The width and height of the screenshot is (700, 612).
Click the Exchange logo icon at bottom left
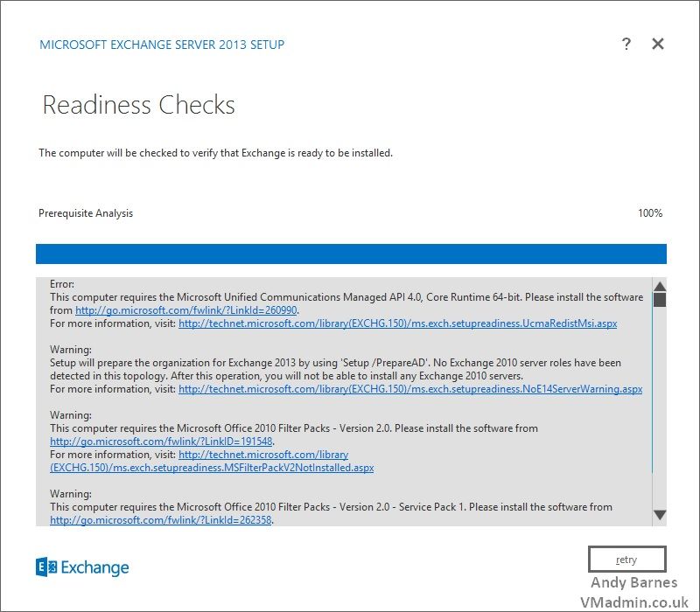pos(46,567)
